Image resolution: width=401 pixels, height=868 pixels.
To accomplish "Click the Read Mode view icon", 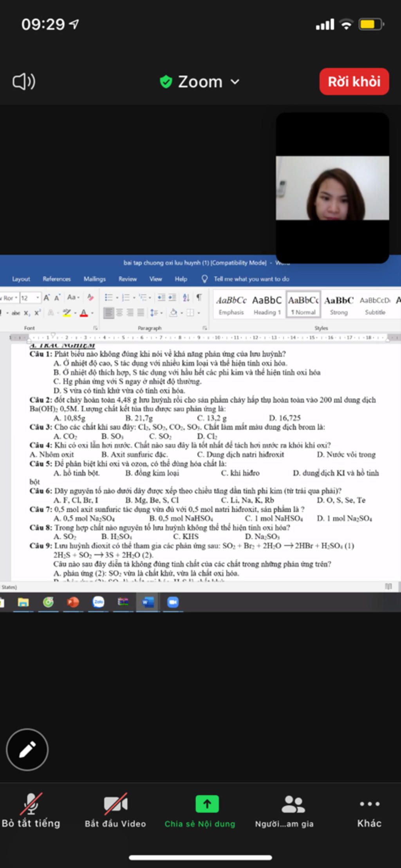I will (x=388, y=586).
